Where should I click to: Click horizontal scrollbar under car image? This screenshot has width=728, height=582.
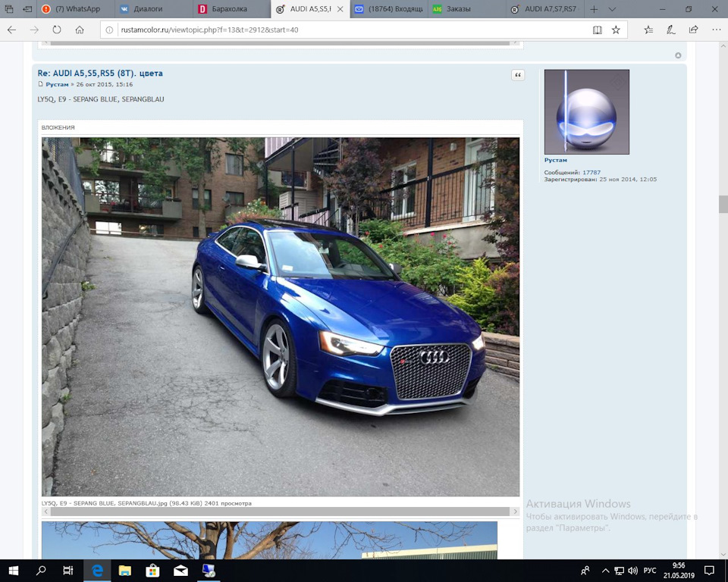pos(280,512)
